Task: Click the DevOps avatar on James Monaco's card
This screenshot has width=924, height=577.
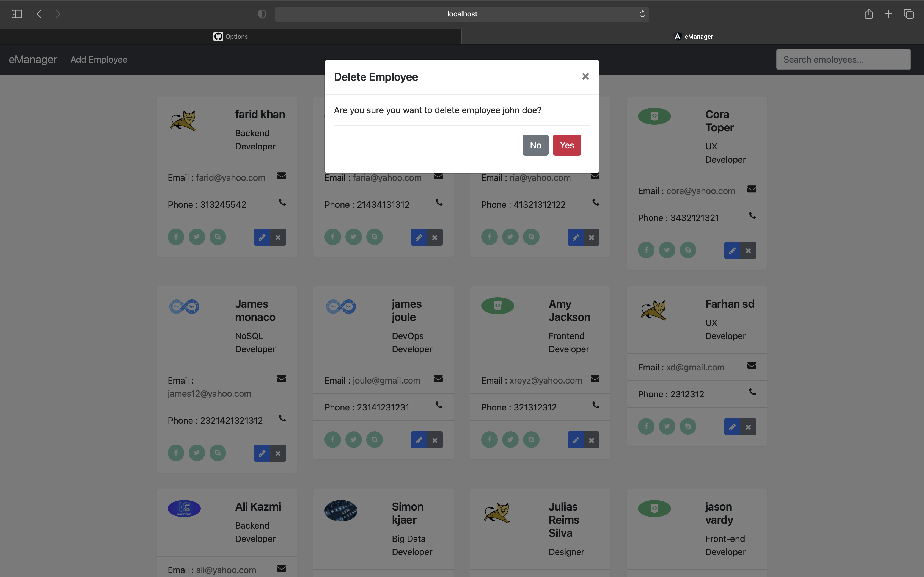Action: click(x=185, y=306)
